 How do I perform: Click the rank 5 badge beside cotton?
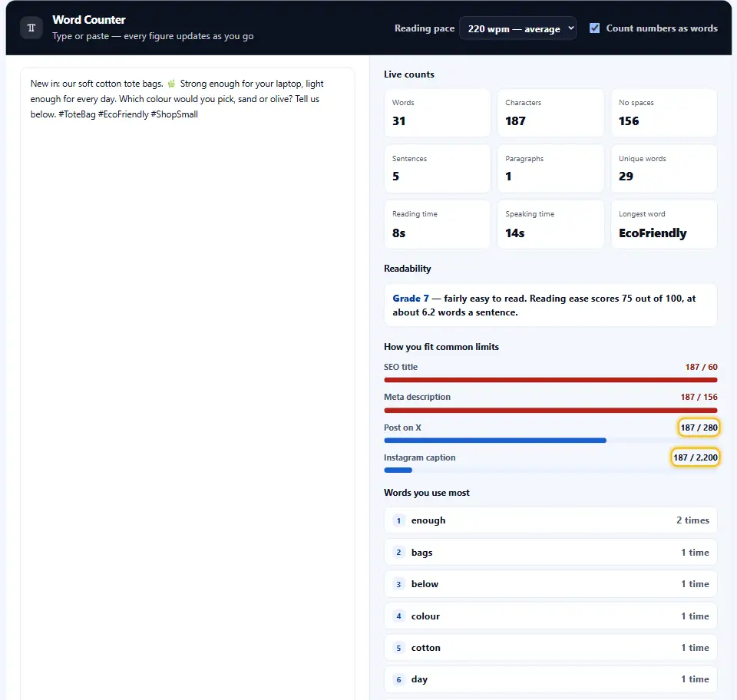[398, 648]
